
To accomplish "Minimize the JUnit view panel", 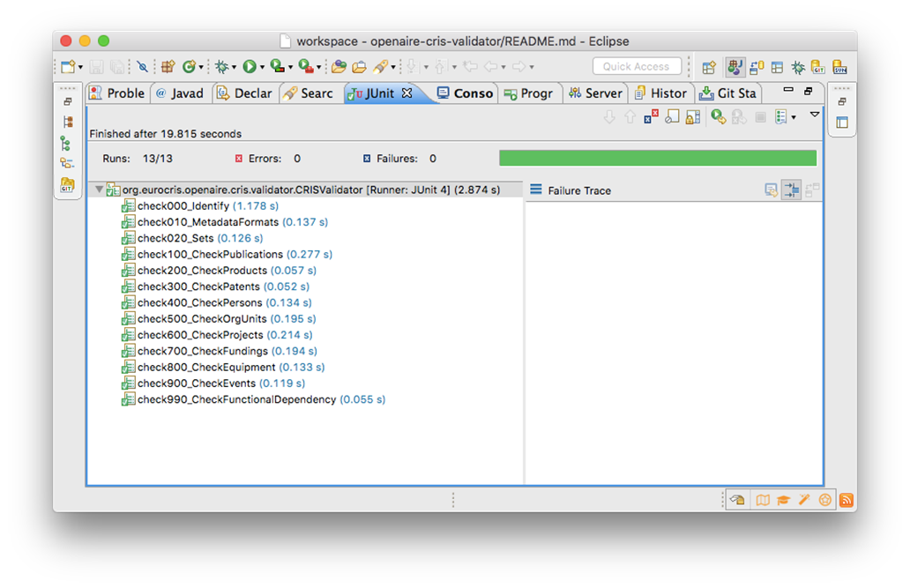I will point(787,90).
